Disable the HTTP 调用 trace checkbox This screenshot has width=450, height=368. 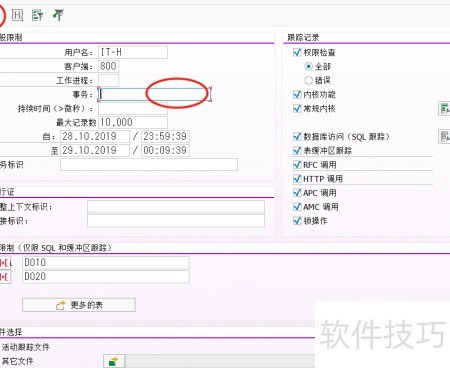pos(297,179)
